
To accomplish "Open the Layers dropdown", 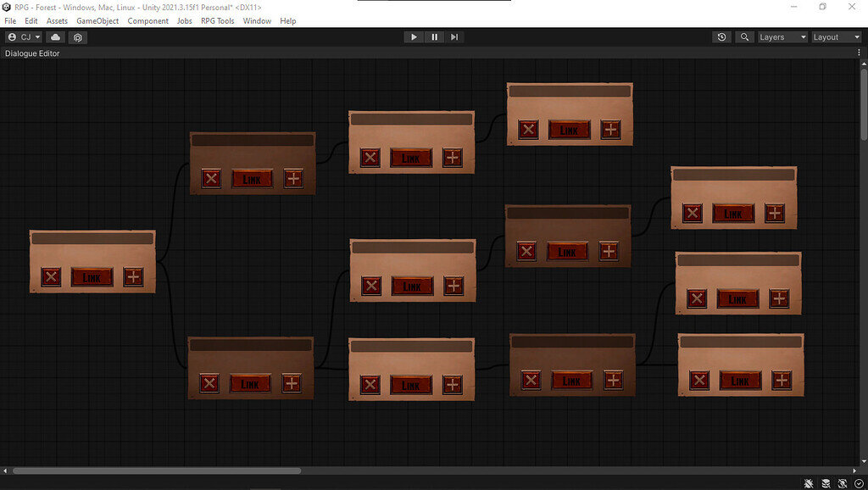I will (x=782, y=36).
